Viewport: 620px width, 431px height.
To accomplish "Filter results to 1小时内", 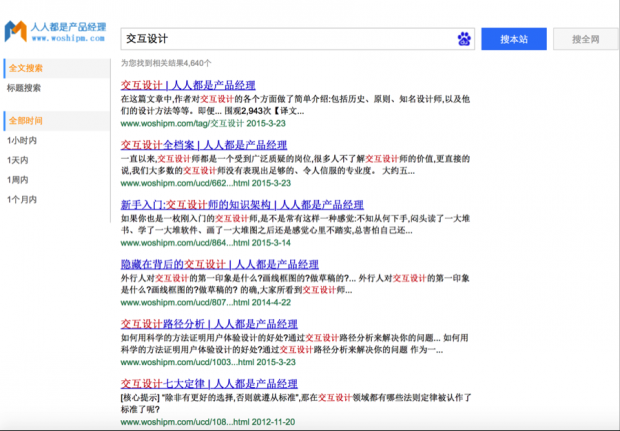I will 22,140.
